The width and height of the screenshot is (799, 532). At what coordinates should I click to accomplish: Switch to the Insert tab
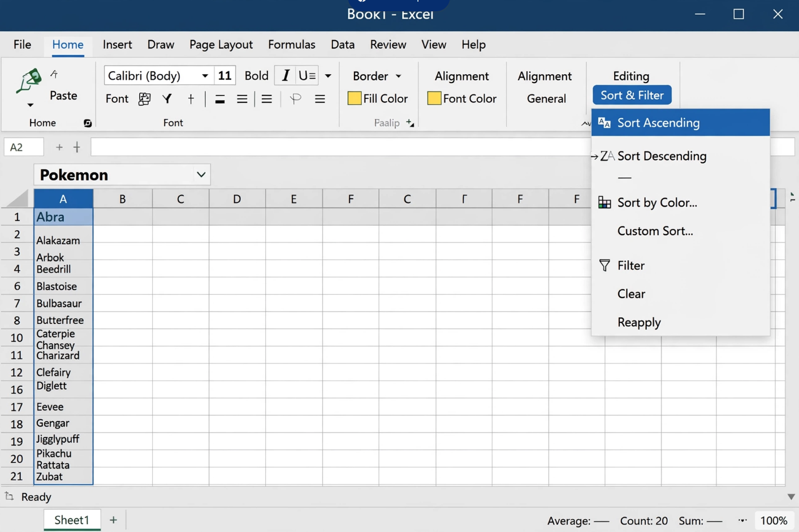[x=117, y=45]
